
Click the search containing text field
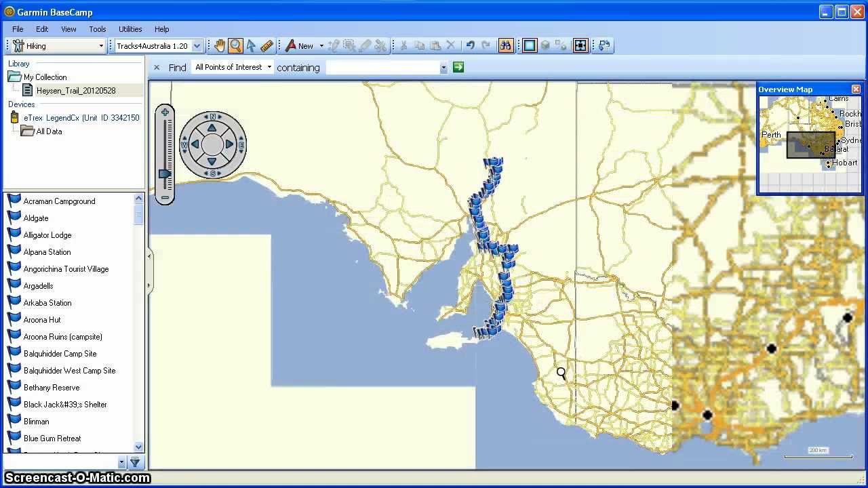point(382,68)
